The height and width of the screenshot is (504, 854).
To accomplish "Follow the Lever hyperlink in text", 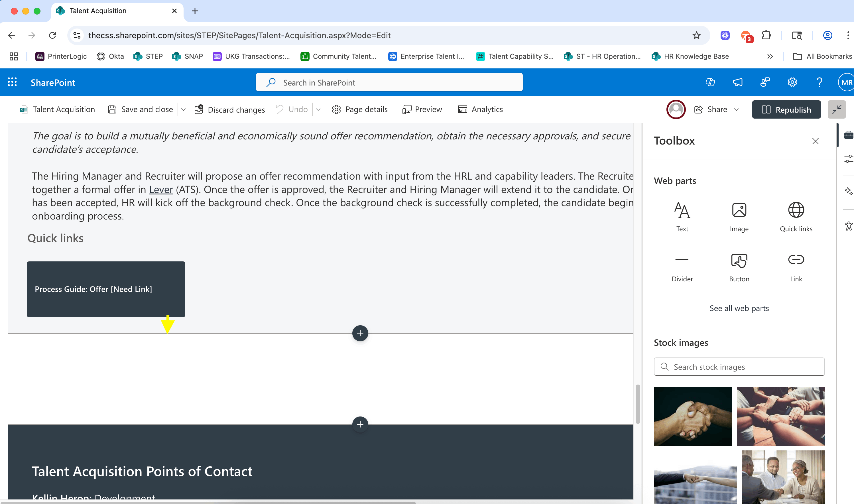I will pos(161,190).
